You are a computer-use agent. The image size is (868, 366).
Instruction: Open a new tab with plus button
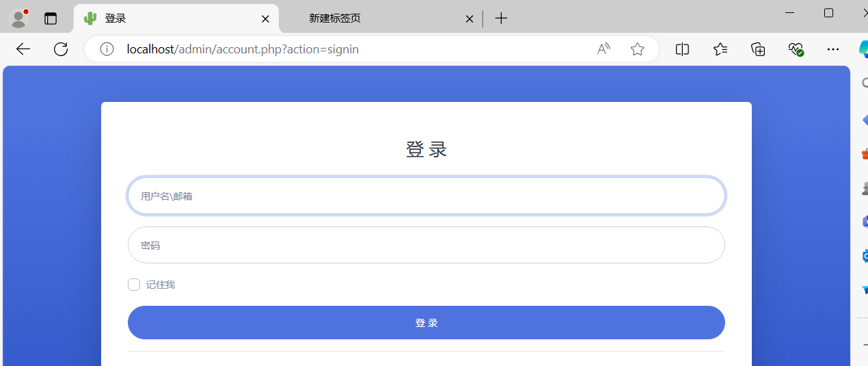(501, 18)
